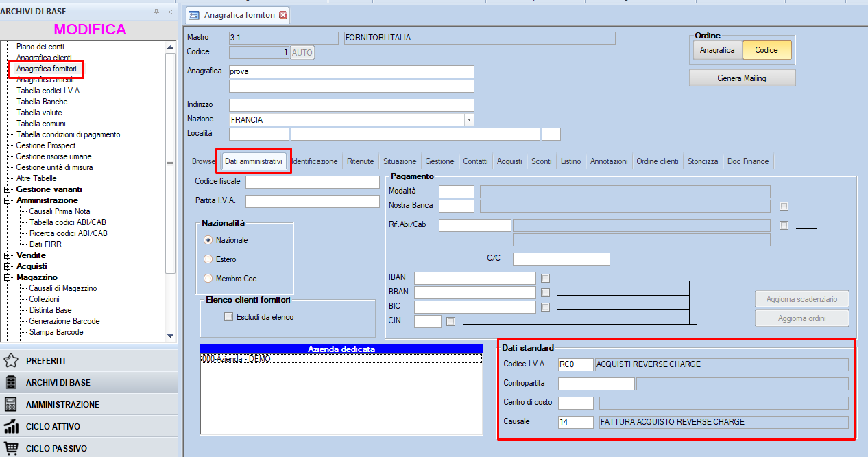Select the Estero radio button
Image resolution: width=868 pixels, height=457 pixels.
coord(208,259)
